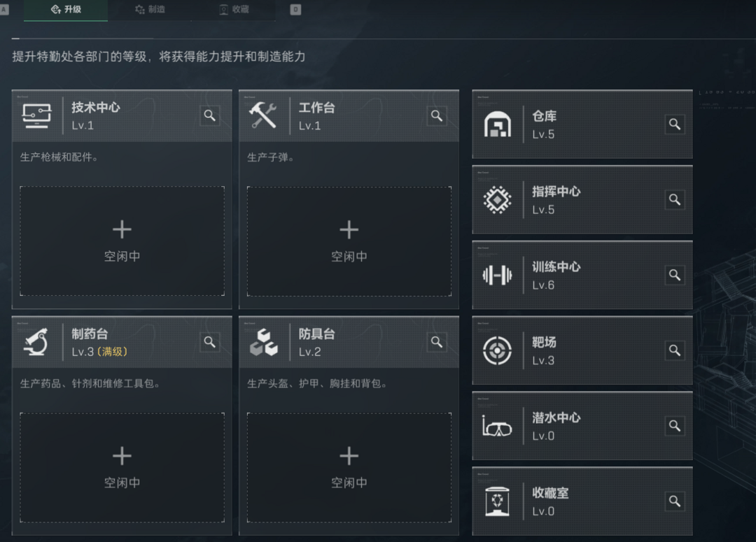Screen dimensions: 756x542
Task: Click the 防具台 空闲中 slot
Action: 349,467
